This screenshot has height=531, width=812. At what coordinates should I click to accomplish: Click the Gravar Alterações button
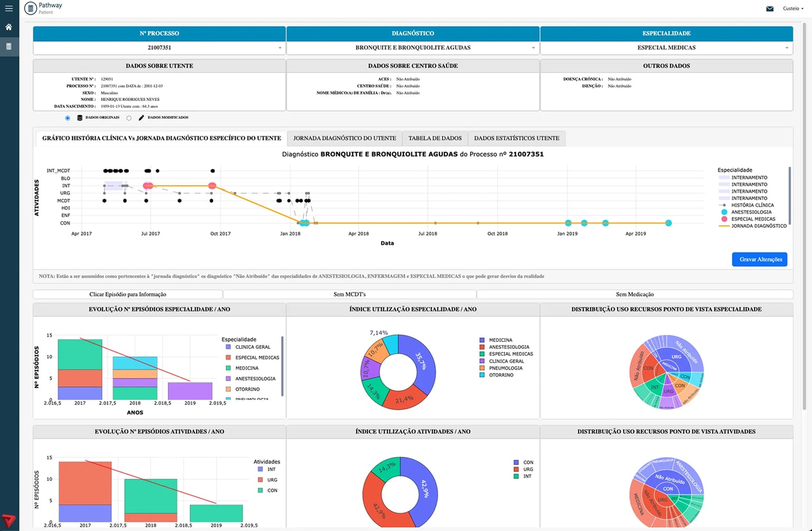point(760,259)
